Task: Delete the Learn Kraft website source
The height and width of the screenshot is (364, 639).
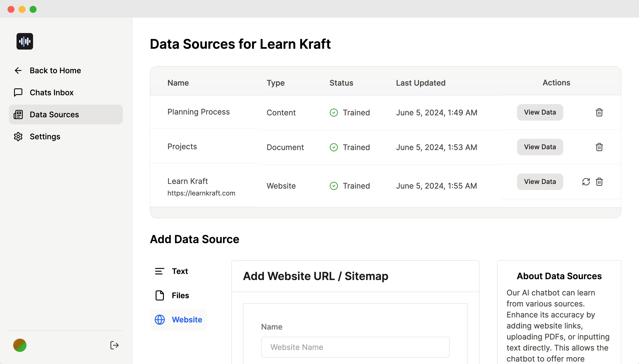Action: (x=599, y=182)
